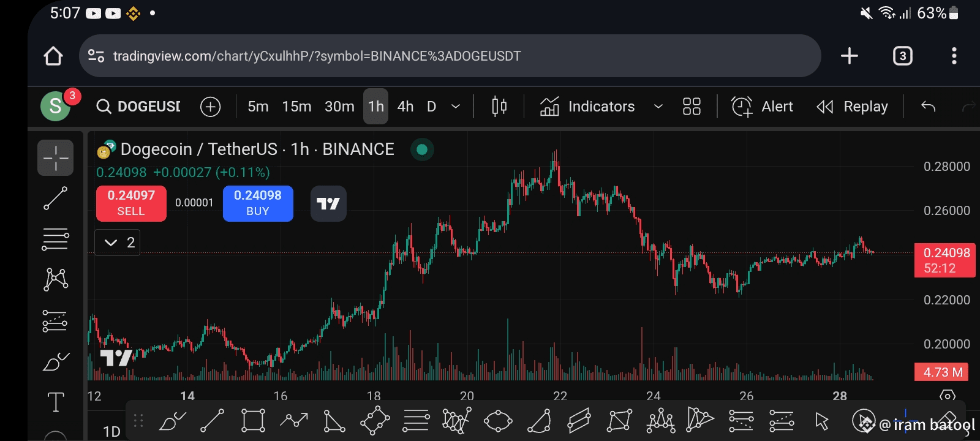The image size is (980, 441).
Task: Add a symbol with the plus circle
Action: coord(210,107)
